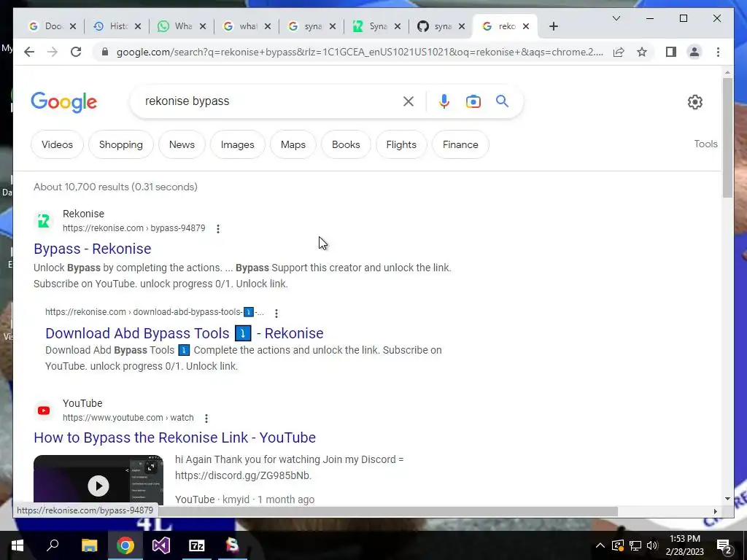This screenshot has width=747, height=560.
Task: Open the Chrome side panel
Action: (x=671, y=52)
